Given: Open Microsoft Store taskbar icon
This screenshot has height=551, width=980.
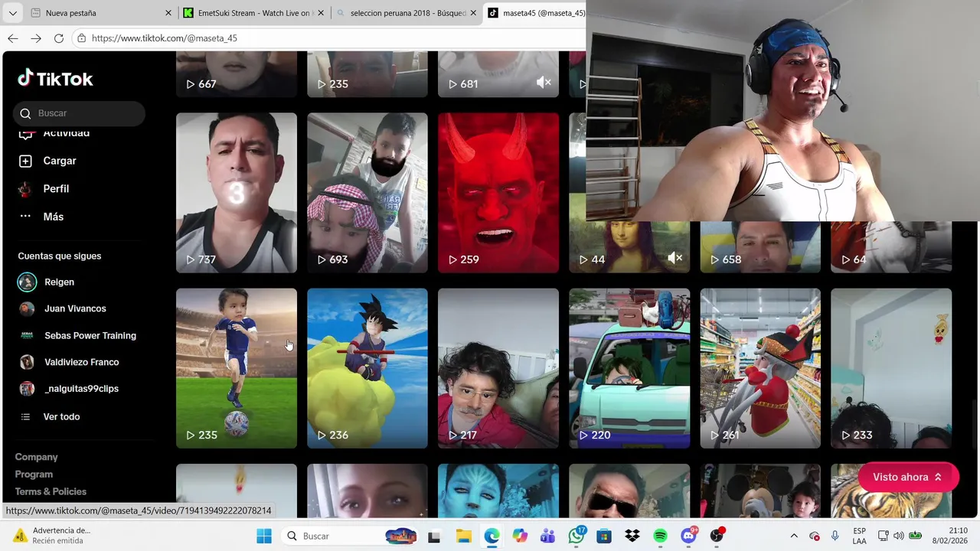Looking at the screenshot, I should pyautogui.click(x=604, y=536).
